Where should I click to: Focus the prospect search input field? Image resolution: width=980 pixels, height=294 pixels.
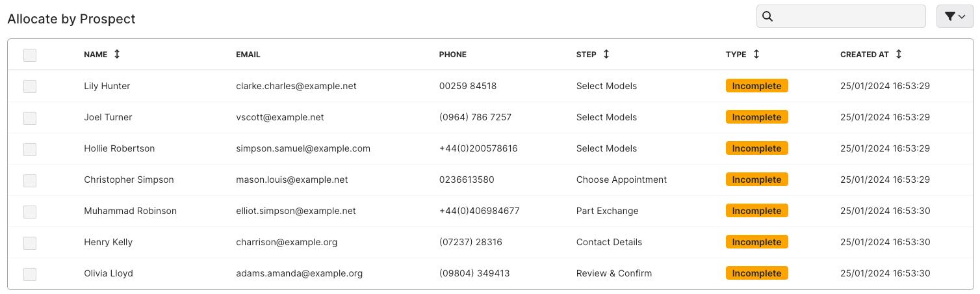(848, 17)
